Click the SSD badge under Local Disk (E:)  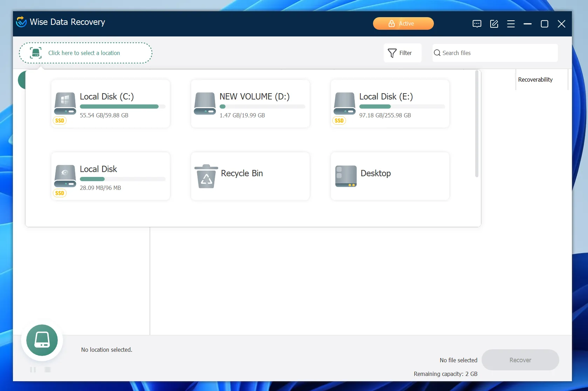pyautogui.click(x=339, y=121)
